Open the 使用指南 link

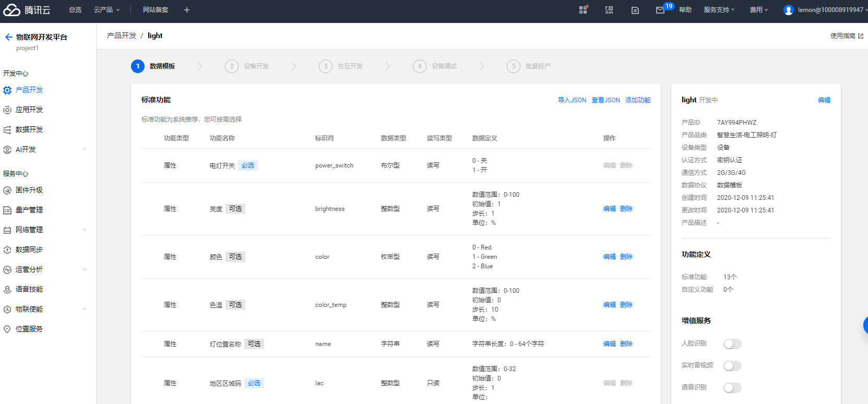842,36
